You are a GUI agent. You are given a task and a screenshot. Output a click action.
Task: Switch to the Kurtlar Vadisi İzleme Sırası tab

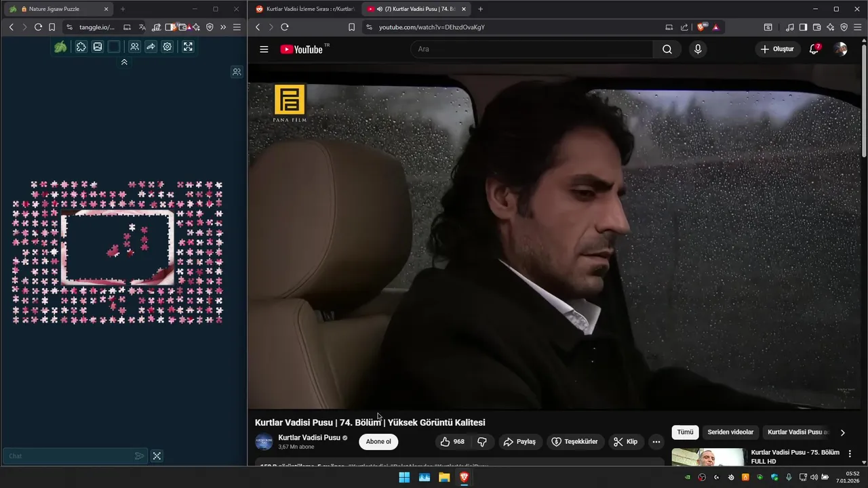(x=305, y=9)
